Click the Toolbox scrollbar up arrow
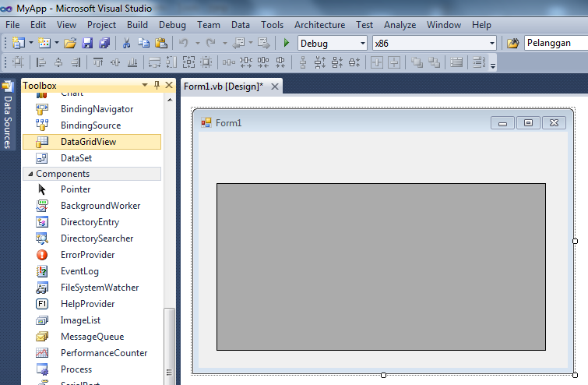The image size is (588, 385). coord(170,100)
